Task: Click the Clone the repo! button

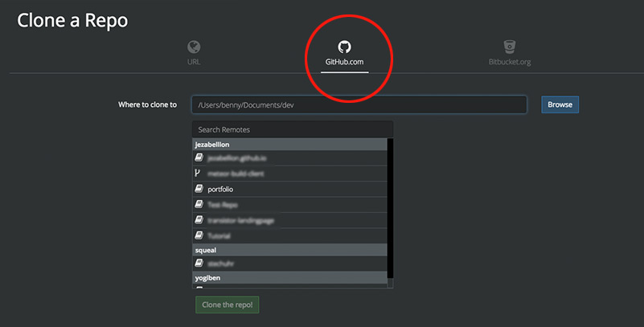Action: click(227, 305)
